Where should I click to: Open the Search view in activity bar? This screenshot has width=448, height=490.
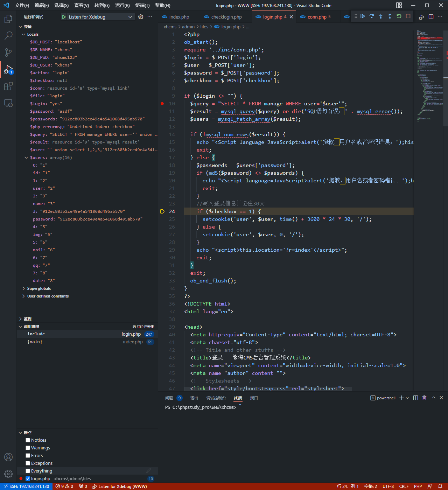(8, 35)
